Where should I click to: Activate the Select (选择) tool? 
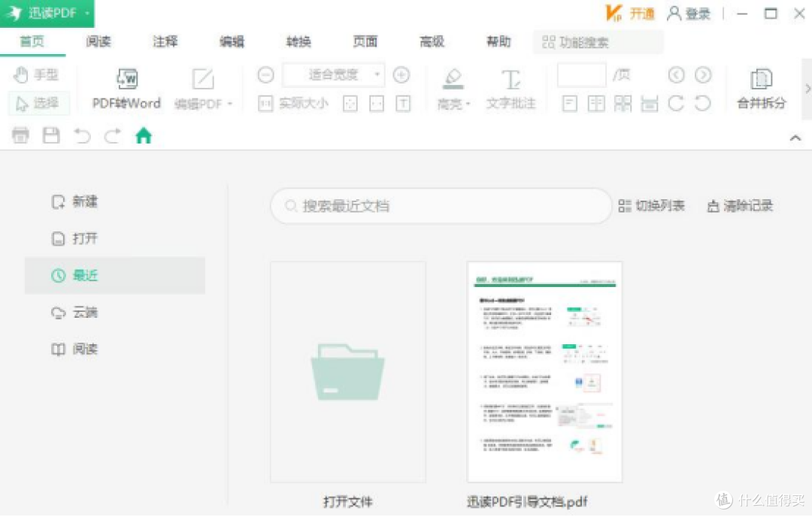[38, 104]
